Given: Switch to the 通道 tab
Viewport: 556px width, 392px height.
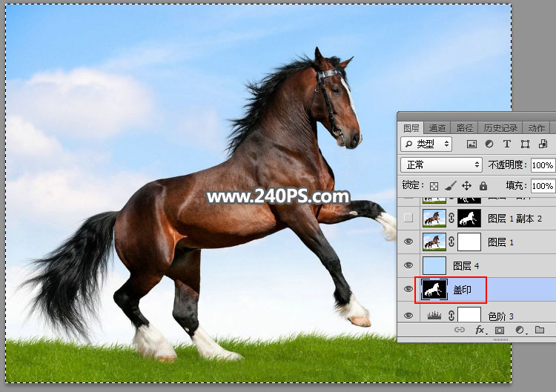Looking at the screenshot, I should coord(437,128).
